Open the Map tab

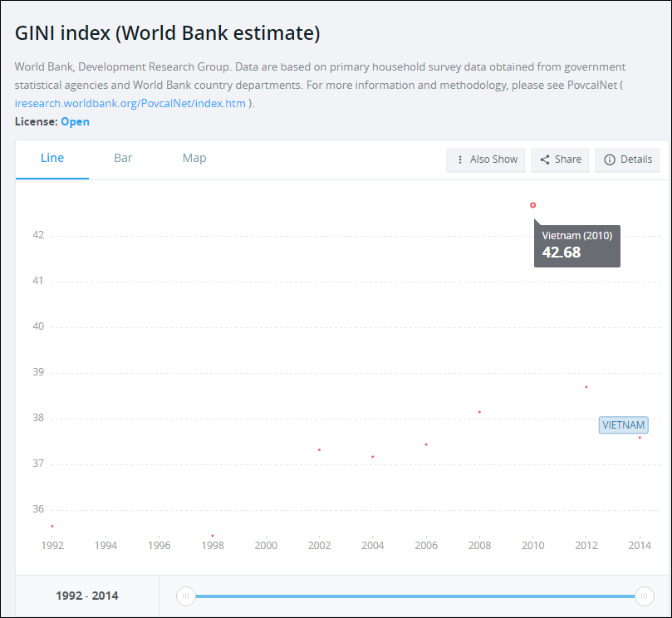194,158
